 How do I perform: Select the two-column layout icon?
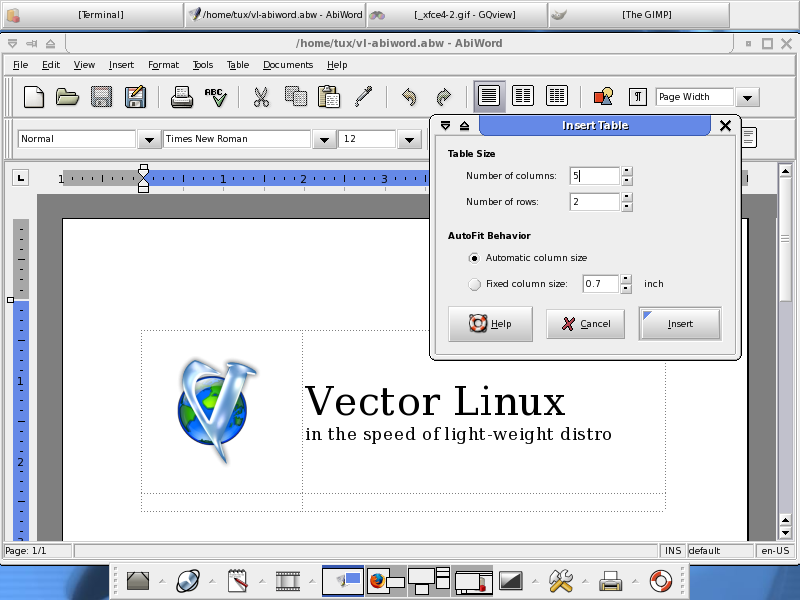(x=523, y=96)
